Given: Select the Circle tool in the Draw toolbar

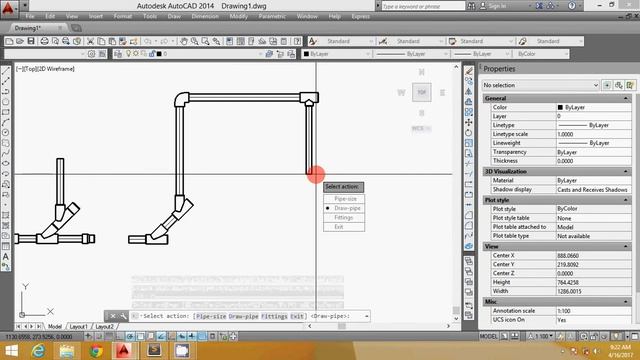Looking at the screenshot, I should tap(6, 133).
